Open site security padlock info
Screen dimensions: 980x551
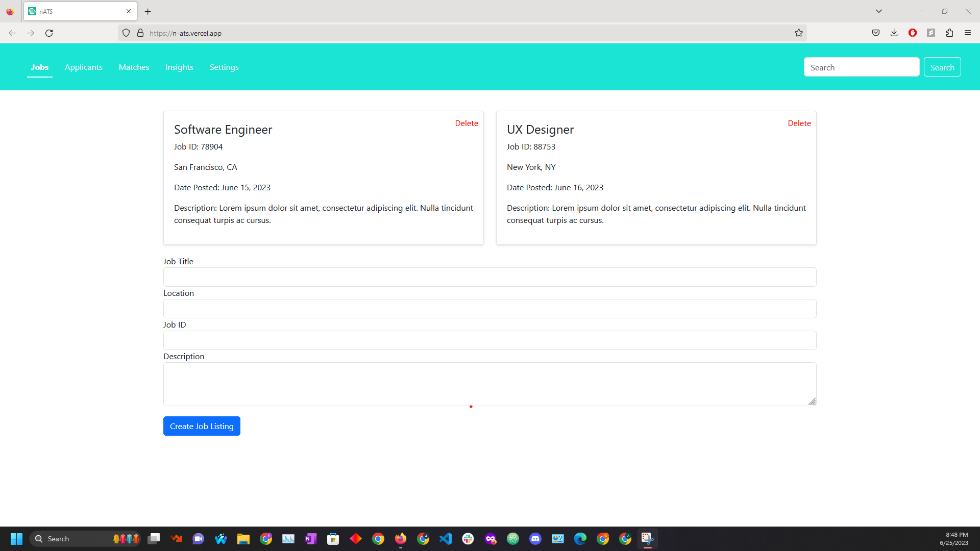point(140,33)
